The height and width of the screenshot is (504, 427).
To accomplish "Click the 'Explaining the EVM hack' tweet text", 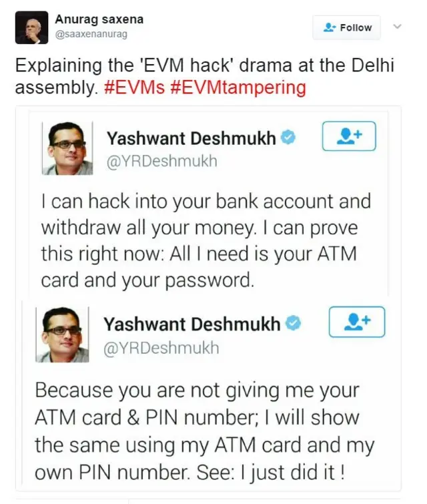I will [x=205, y=77].
